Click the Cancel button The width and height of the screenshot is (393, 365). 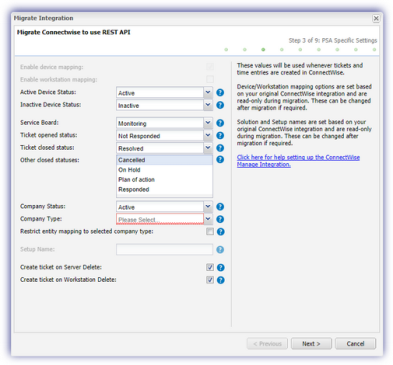355,344
